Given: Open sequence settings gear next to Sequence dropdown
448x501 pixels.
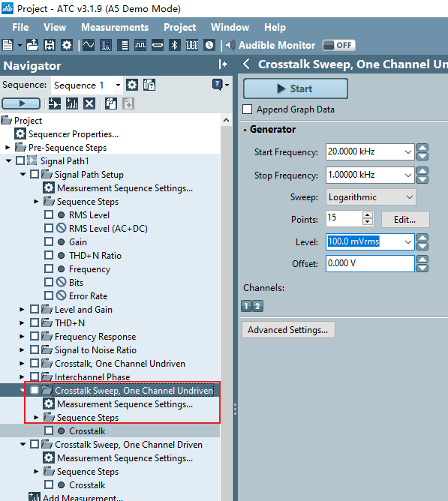Looking at the screenshot, I should tap(132, 85).
